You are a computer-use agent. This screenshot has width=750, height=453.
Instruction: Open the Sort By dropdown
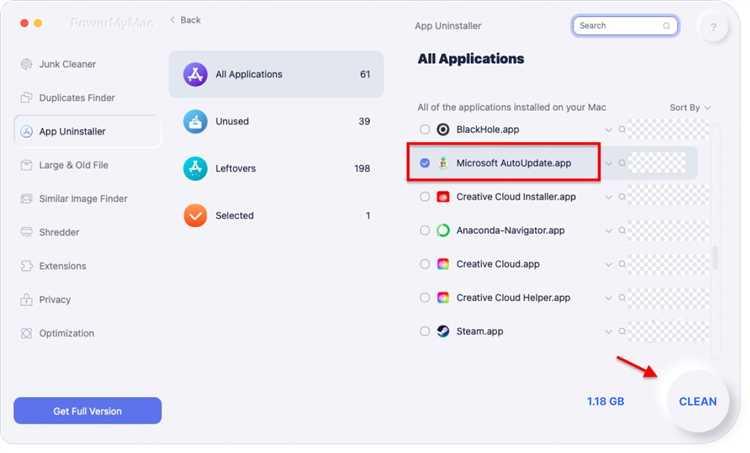[690, 108]
